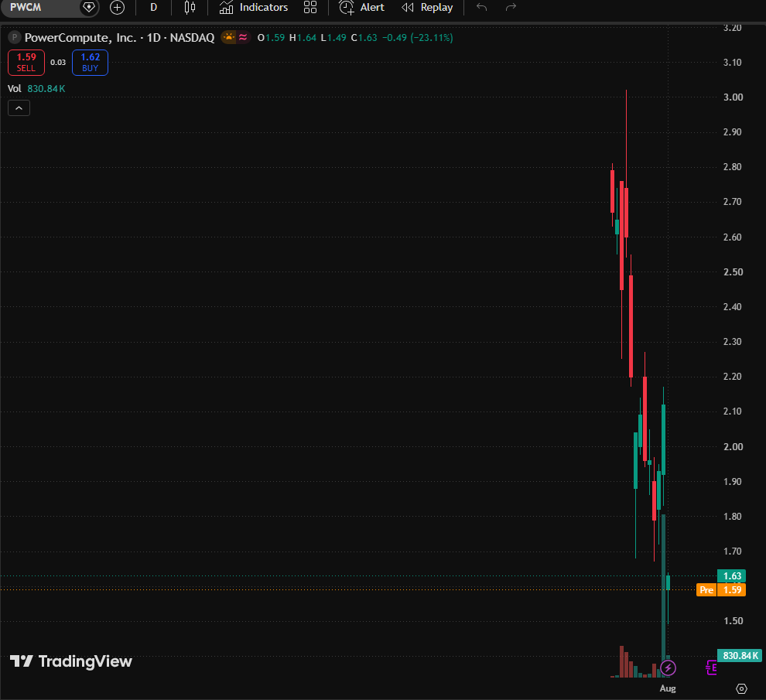Viewport: 766px width, 700px height.
Task: Click the circular P symbol logo
Action: [15, 37]
